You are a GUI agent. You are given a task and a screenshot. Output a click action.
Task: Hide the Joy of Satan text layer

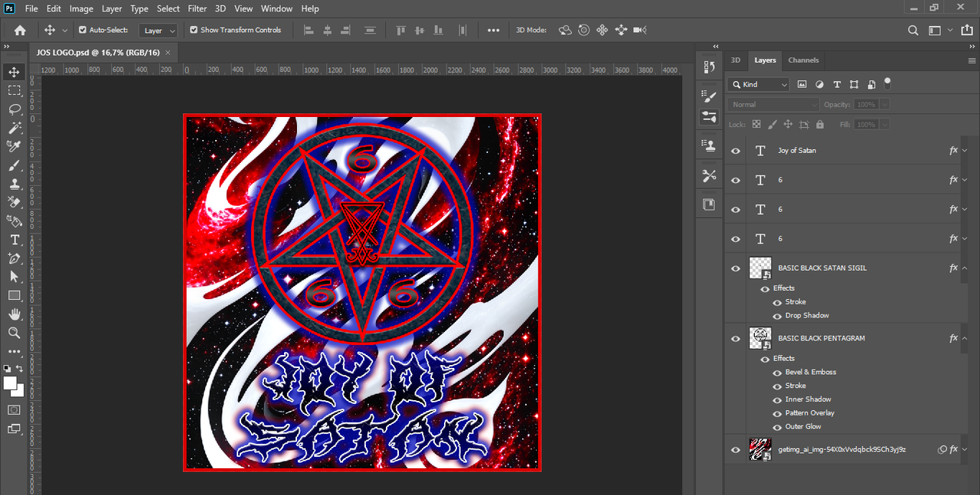pos(736,151)
